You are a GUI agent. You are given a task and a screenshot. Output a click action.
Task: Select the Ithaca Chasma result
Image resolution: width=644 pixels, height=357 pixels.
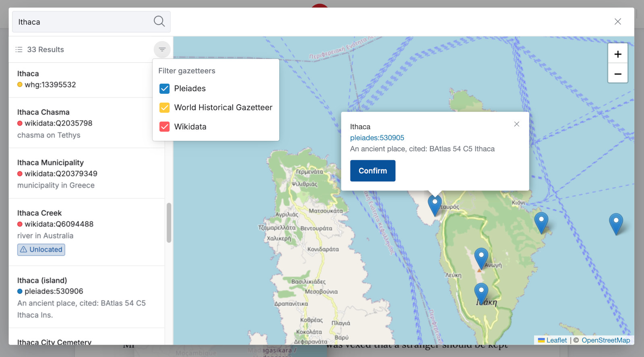[87, 123]
